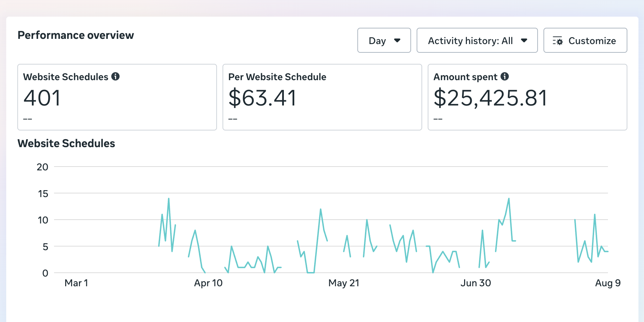Click the Performance overview heading
The image size is (644, 322).
coord(76,35)
